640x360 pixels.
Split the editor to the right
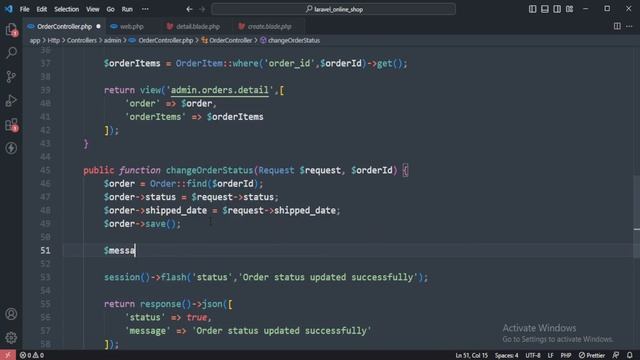click(617, 27)
